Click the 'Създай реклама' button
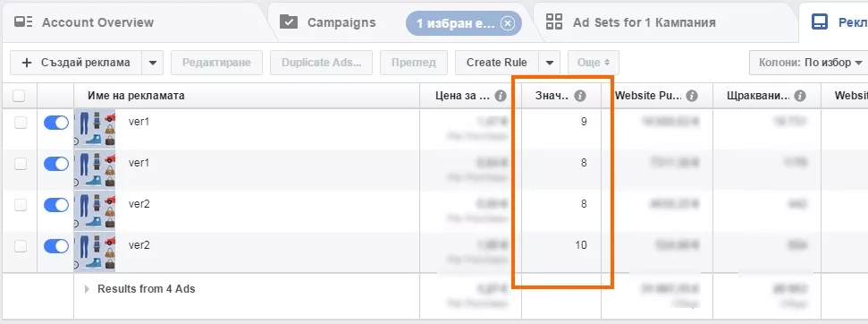This screenshot has width=868, height=324. [76, 63]
